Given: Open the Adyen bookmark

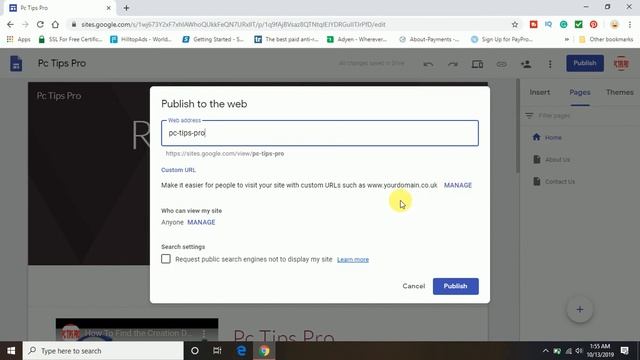Looking at the screenshot, I should [x=357, y=39].
